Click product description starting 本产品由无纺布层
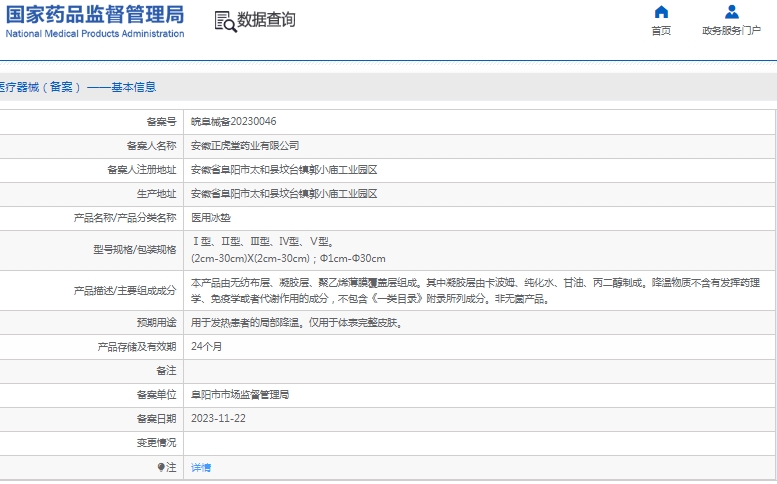 coord(475,283)
